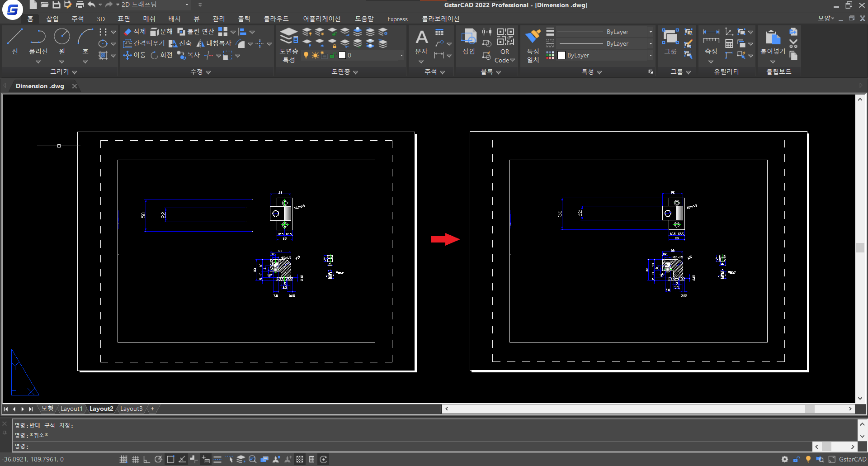The image size is (868, 466).
Task: Click the vertical scrollbar thumb of the drawing area
Action: 860,247
